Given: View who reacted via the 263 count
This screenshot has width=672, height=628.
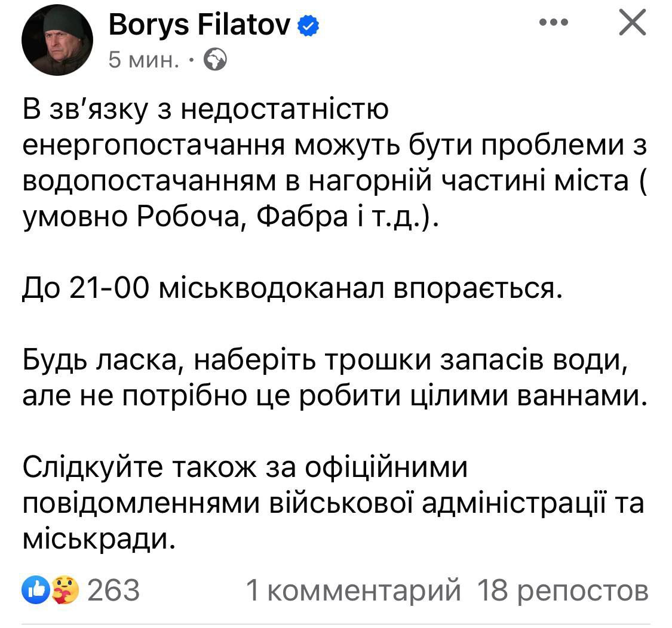Looking at the screenshot, I should pyautogui.click(x=113, y=590).
